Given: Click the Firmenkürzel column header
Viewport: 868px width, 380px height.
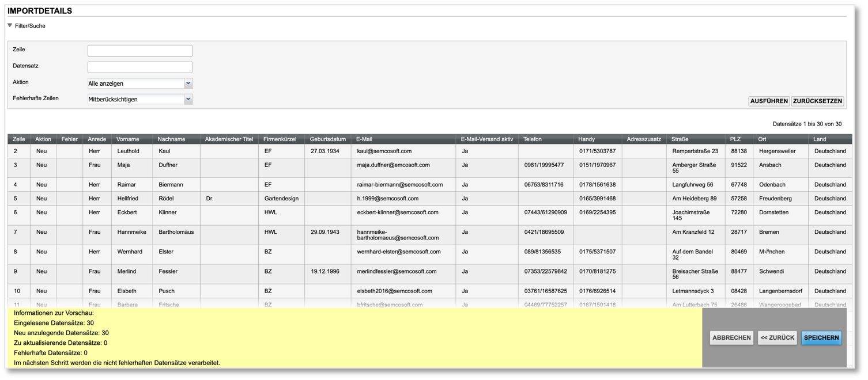Looking at the screenshot, I should (x=280, y=139).
